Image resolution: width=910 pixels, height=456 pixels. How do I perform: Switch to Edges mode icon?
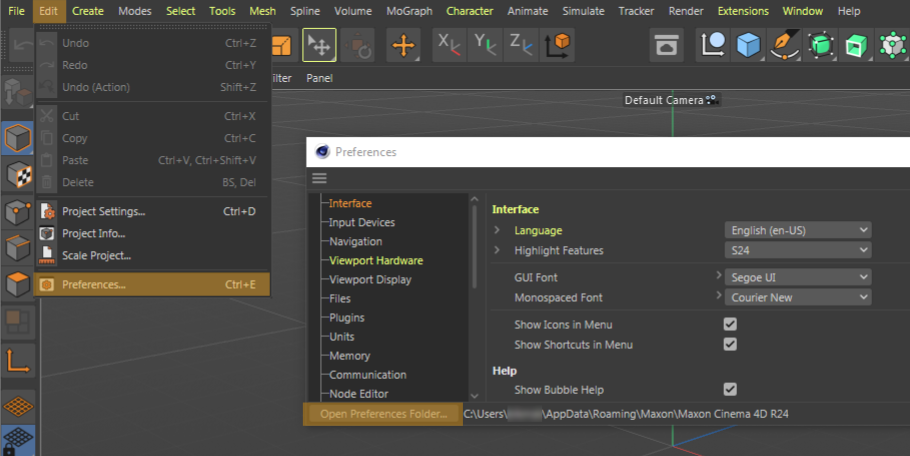[17, 248]
